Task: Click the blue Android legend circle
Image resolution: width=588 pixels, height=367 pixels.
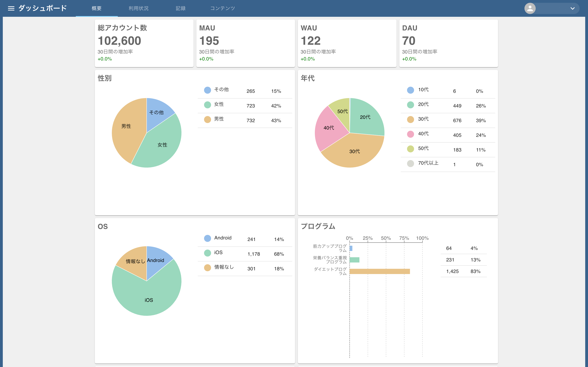Action: click(x=207, y=238)
